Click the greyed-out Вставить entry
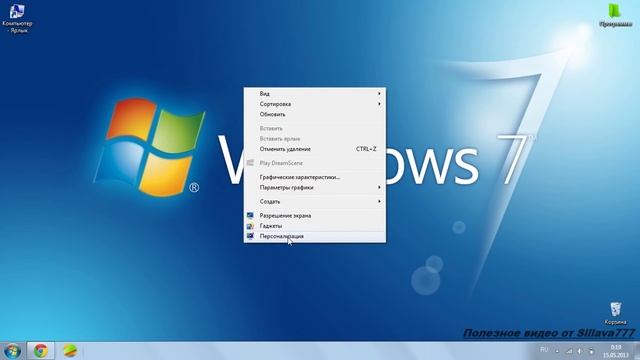 click(315, 128)
